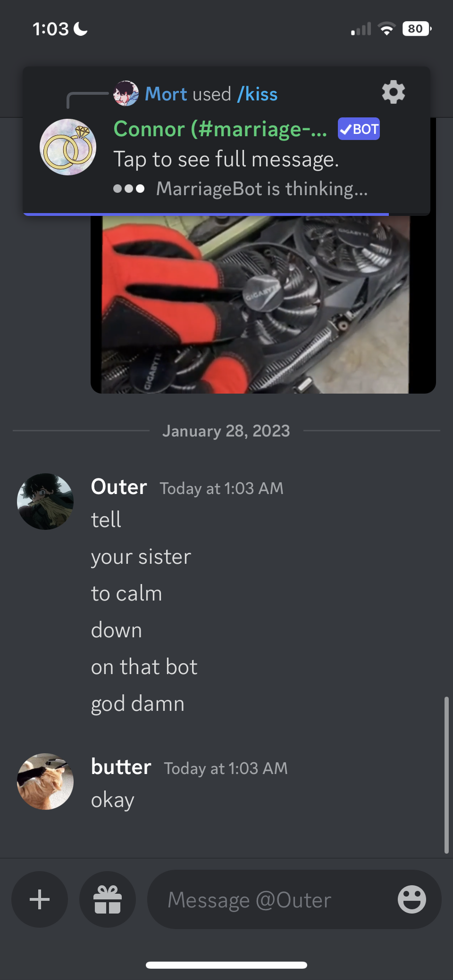453x980 pixels.
Task: Tap username Mort in notification
Action: pos(166,94)
